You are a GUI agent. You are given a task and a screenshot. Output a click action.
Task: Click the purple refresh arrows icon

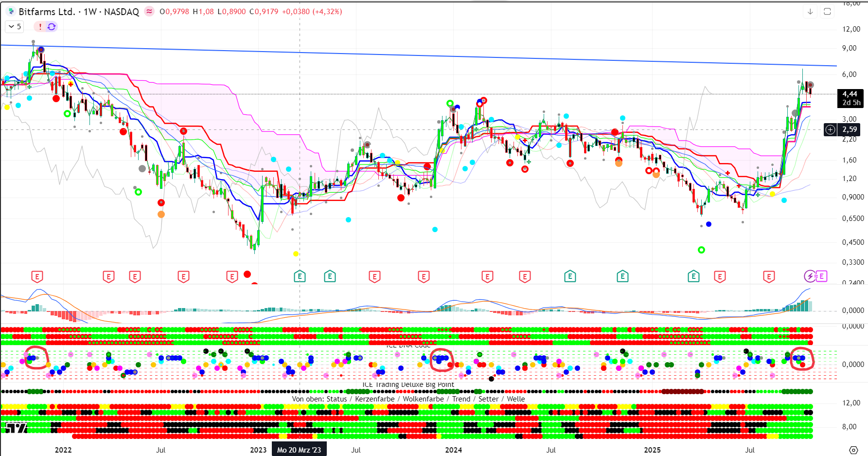52,26
